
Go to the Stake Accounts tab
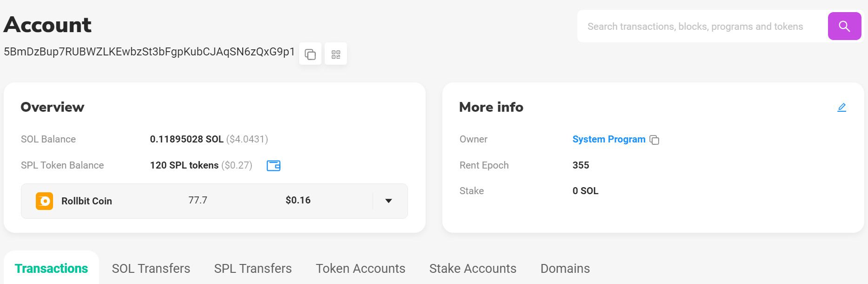pyautogui.click(x=473, y=269)
